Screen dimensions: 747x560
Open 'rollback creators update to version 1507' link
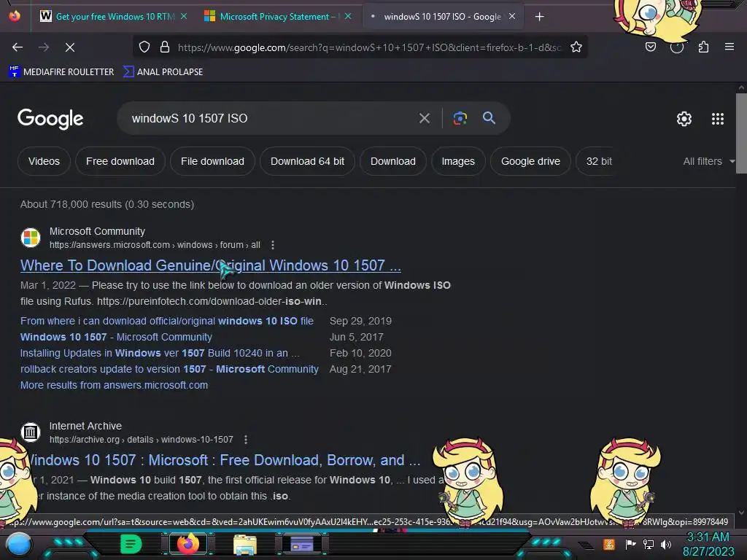169,369
